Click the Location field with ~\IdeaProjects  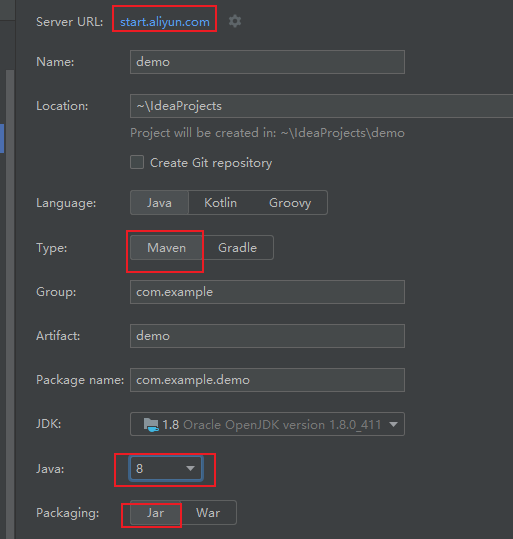click(321, 106)
